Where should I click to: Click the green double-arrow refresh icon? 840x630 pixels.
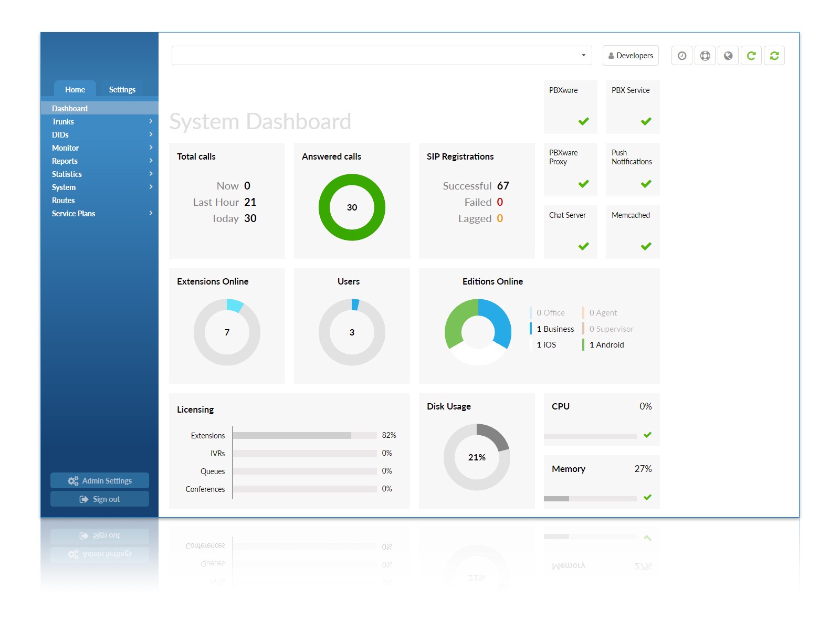[x=774, y=56]
